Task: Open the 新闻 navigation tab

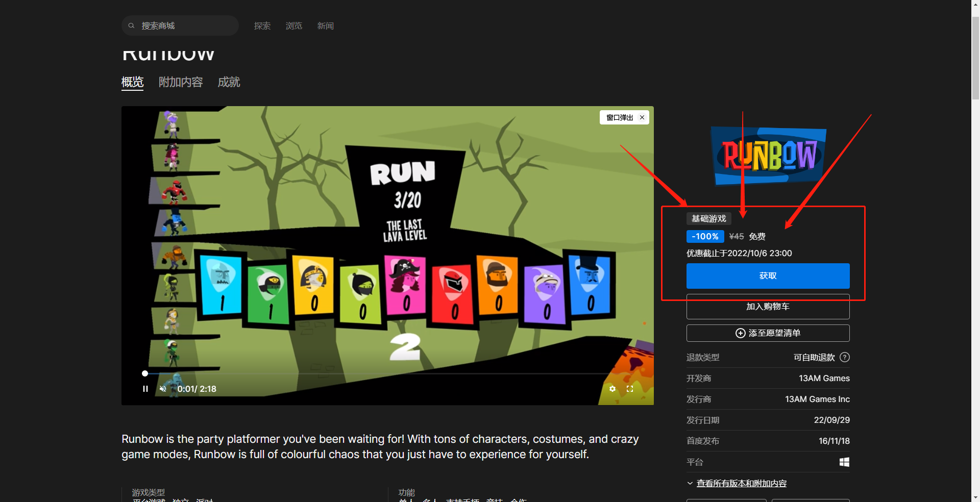Action: click(x=326, y=26)
